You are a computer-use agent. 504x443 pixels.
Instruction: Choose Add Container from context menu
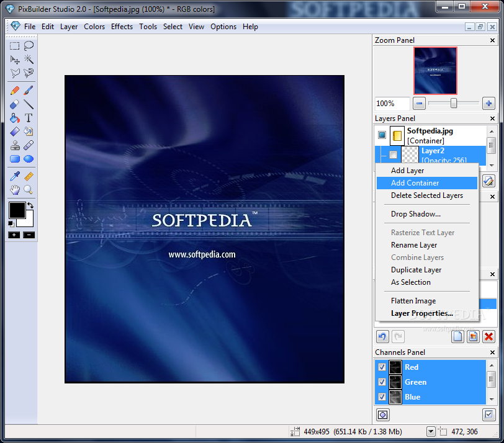coord(427,183)
